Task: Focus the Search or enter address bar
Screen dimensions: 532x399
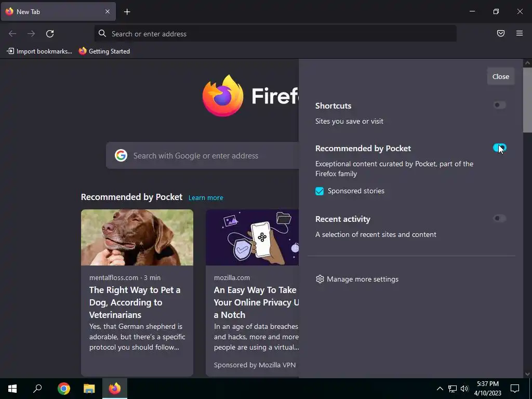Action: point(275,34)
